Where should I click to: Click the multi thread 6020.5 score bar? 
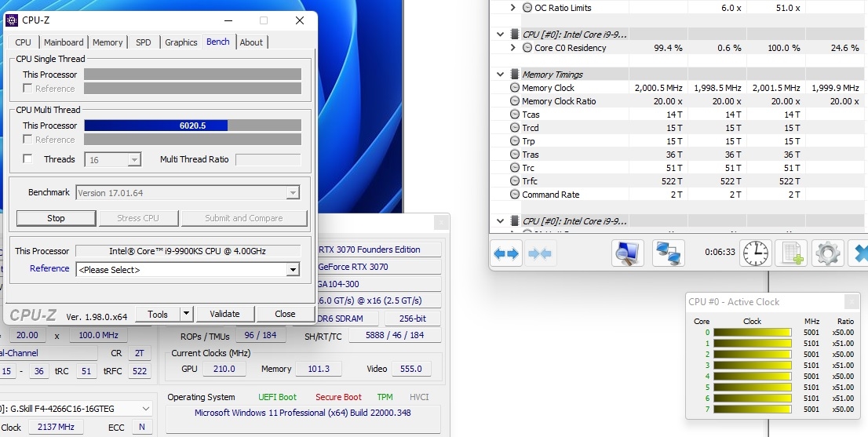[192, 126]
